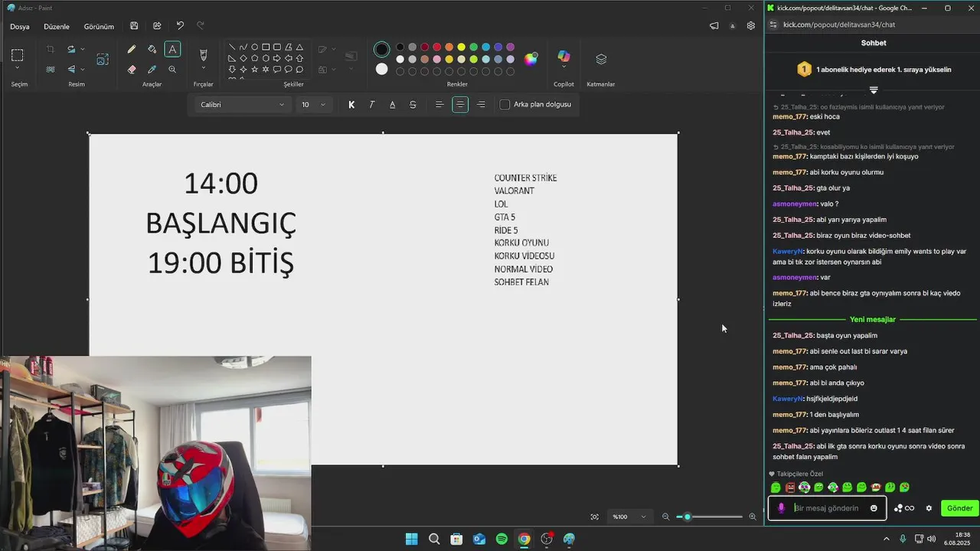
Task: Click the feedback megaphone icon
Action: pos(714,25)
